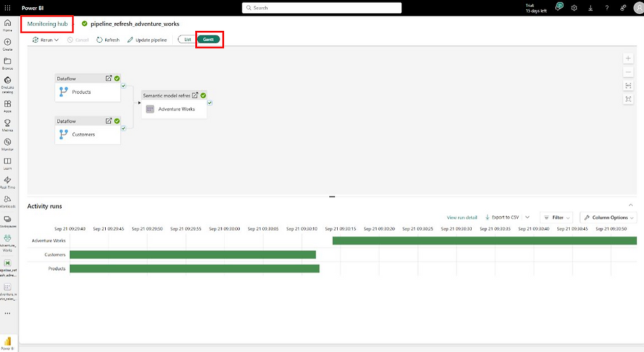This screenshot has height=352, width=644.
Task: Click the Customers activity success checkbox
Action: click(x=124, y=128)
